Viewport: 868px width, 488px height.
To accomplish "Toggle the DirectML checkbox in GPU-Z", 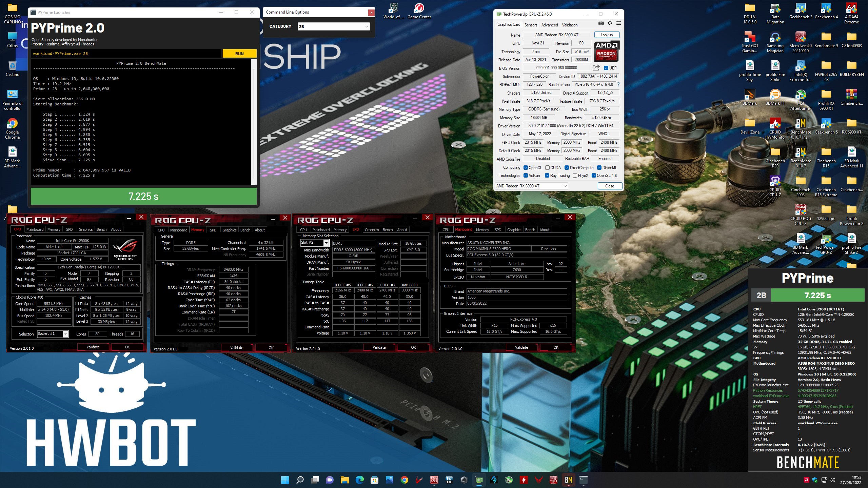I will pyautogui.click(x=599, y=168).
